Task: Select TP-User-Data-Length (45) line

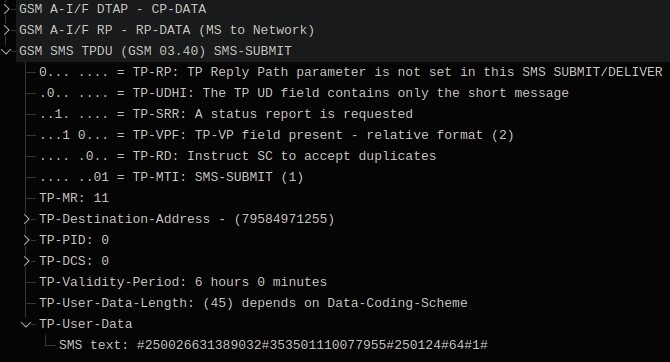Action: coord(253,303)
